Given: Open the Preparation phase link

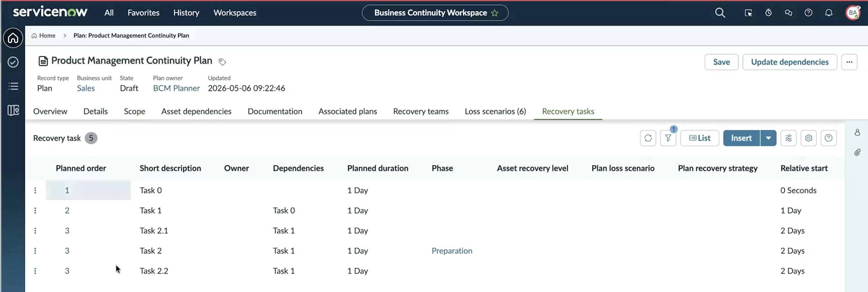Looking at the screenshot, I should [x=452, y=251].
